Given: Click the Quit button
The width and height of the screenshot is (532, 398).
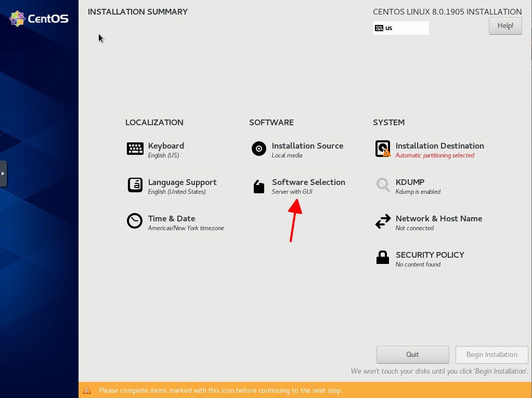Looking at the screenshot, I should [x=412, y=354].
